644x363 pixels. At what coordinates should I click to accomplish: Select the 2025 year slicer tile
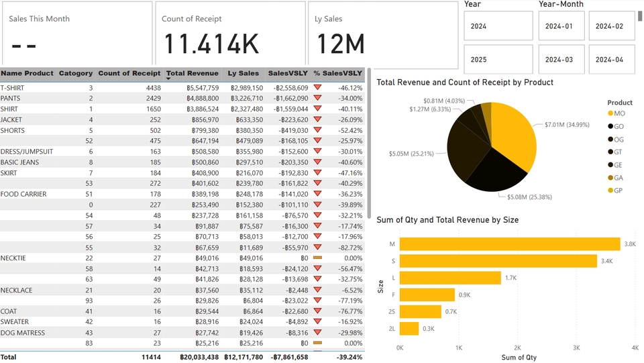coord(498,60)
